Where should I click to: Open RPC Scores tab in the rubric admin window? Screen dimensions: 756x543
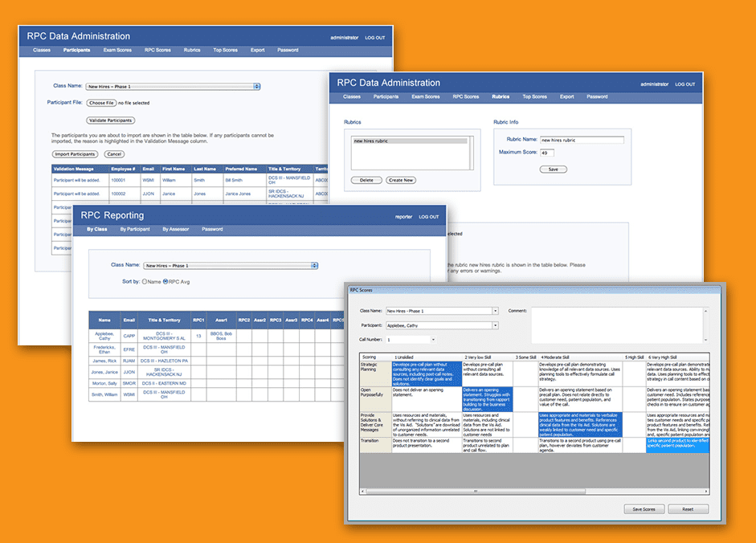tap(466, 97)
